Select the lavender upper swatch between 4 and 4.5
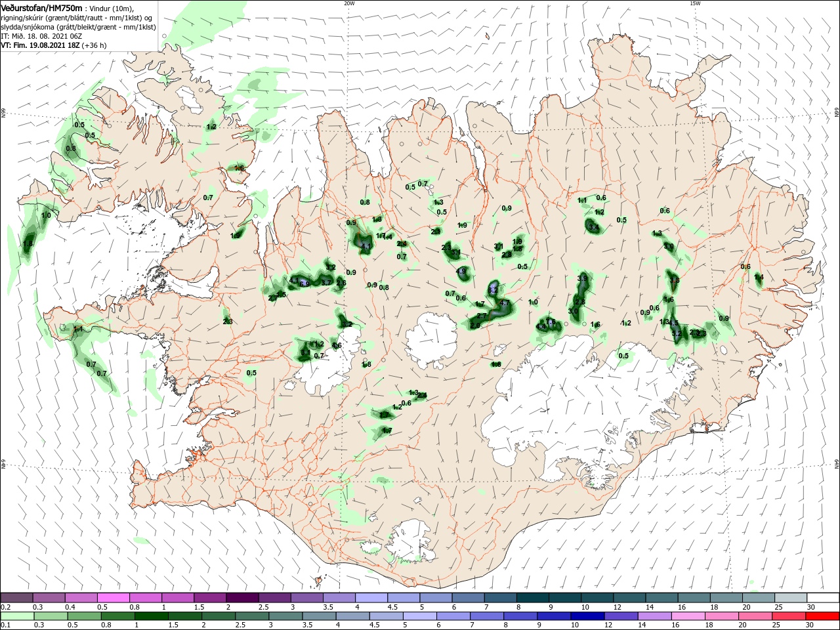Image resolution: width=840 pixels, height=630 pixels. (371, 598)
